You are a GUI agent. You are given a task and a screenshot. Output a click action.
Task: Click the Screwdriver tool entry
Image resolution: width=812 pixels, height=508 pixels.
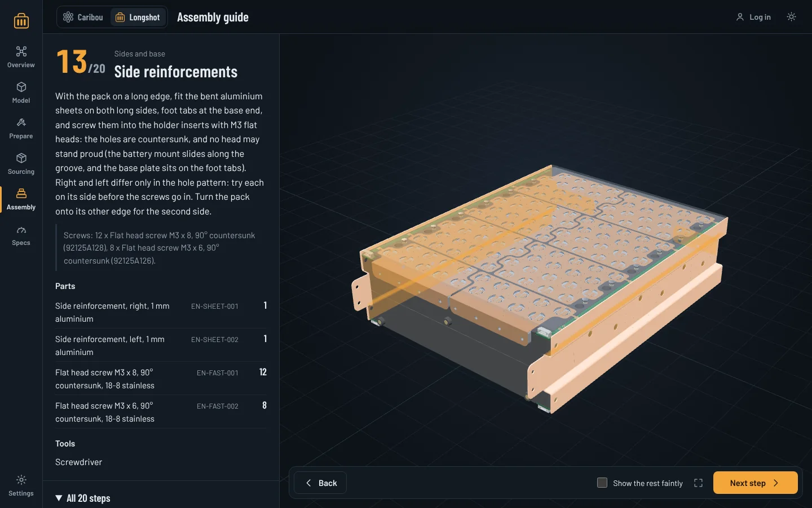pyautogui.click(x=79, y=462)
